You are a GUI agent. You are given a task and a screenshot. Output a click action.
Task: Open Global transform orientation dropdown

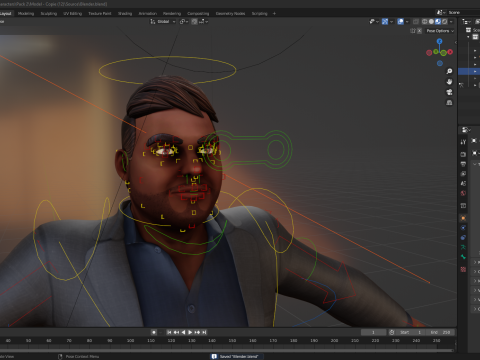point(163,21)
